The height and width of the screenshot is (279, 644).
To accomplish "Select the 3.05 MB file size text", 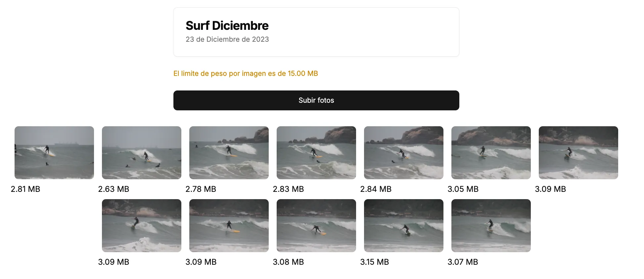I will coord(463,189).
